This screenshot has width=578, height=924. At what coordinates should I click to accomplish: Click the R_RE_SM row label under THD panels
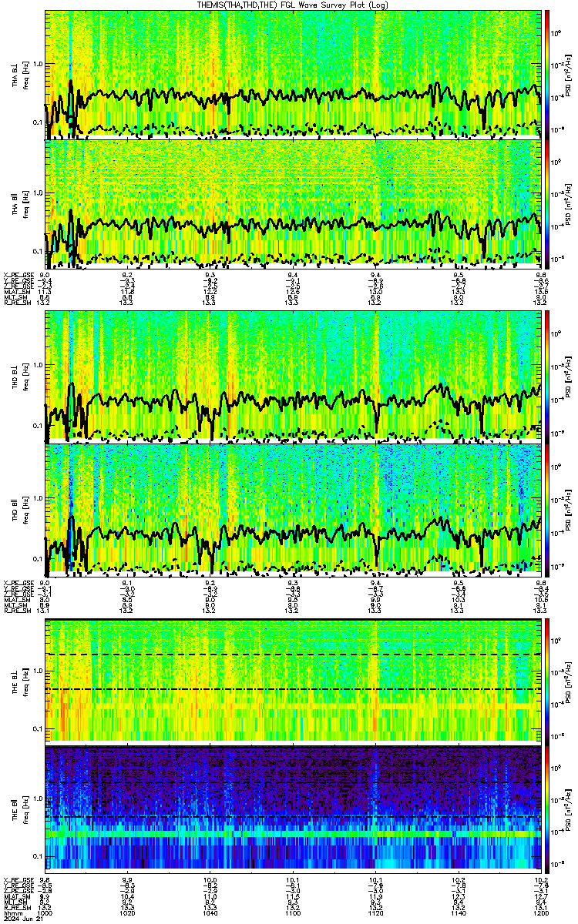pos(16,611)
